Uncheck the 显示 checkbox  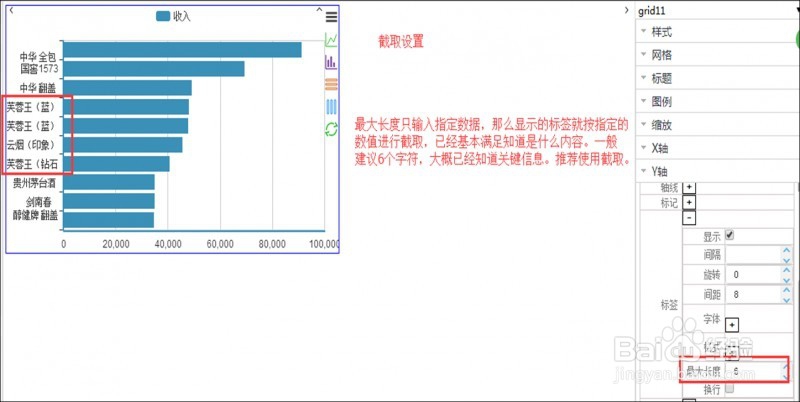coord(730,236)
